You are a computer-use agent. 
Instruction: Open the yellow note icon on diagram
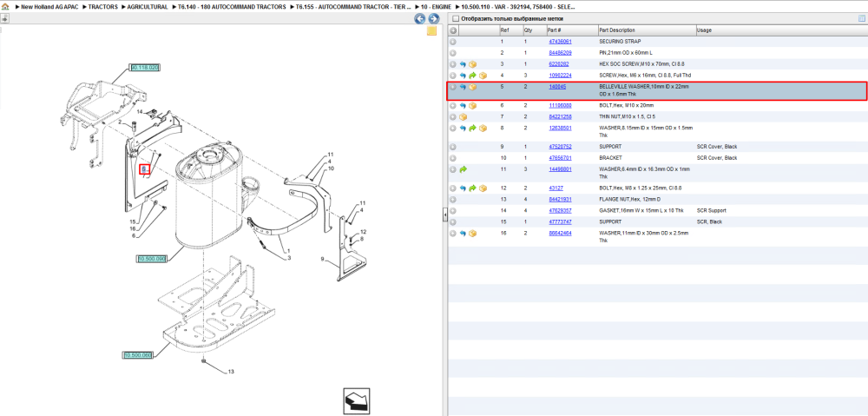(431, 31)
